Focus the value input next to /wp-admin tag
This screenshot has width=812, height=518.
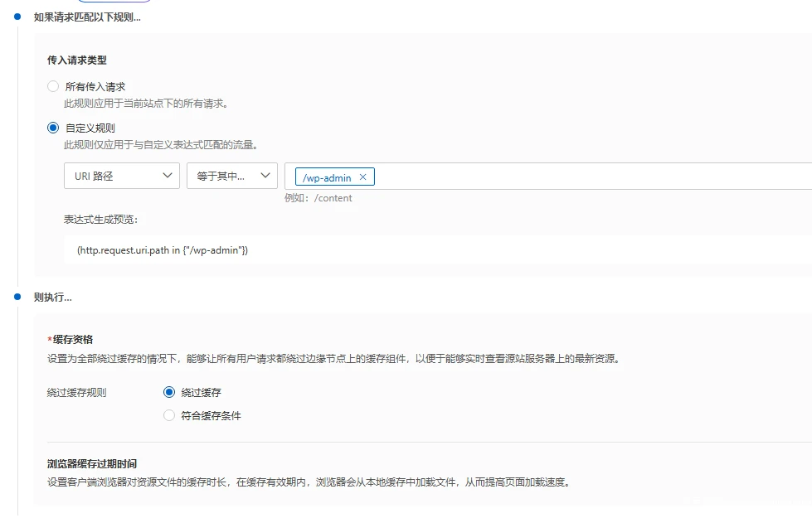click(581, 177)
